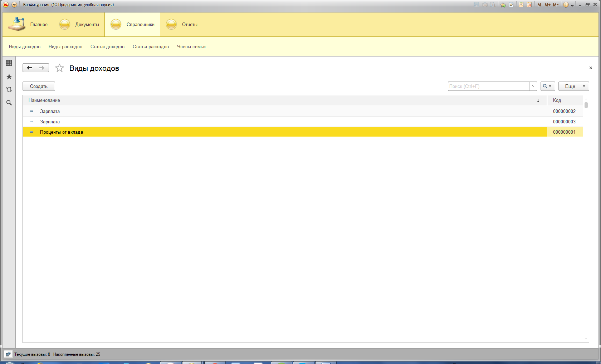This screenshot has width=601, height=364.
Task: Open the sections grid menu in sidebar
Action: pos(9,63)
